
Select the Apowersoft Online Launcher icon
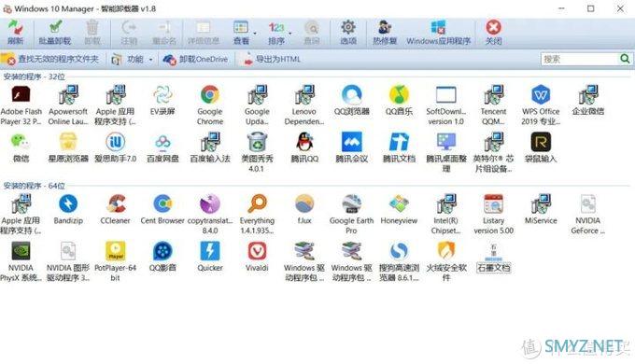click(68, 95)
